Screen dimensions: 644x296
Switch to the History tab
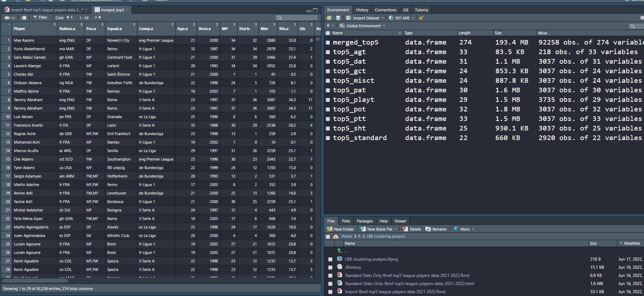[362, 10]
